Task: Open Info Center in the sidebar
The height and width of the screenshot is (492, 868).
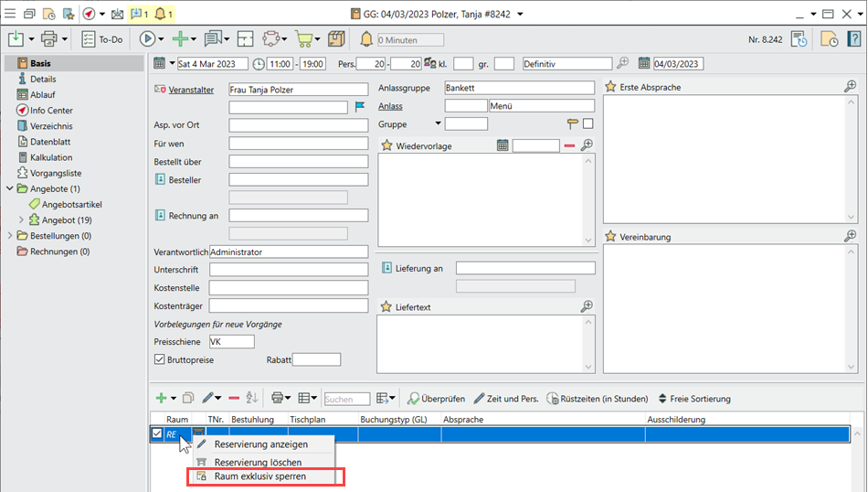Action: pos(50,111)
